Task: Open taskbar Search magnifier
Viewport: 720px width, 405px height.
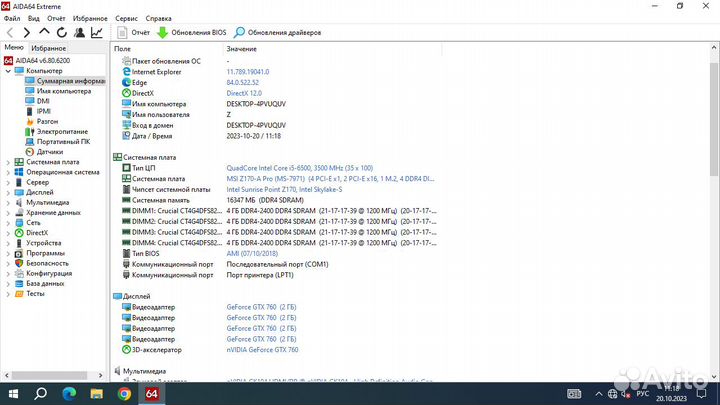Action: (41, 394)
